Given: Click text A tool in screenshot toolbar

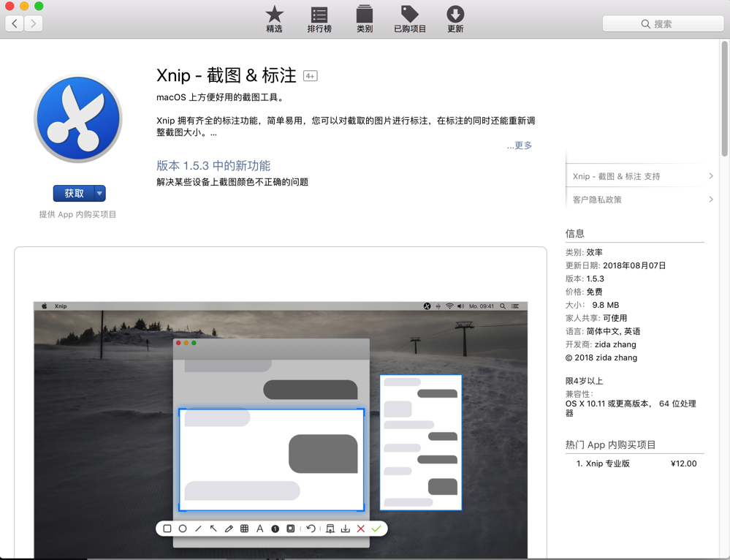Looking at the screenshot, I should [x=260, y=529].
